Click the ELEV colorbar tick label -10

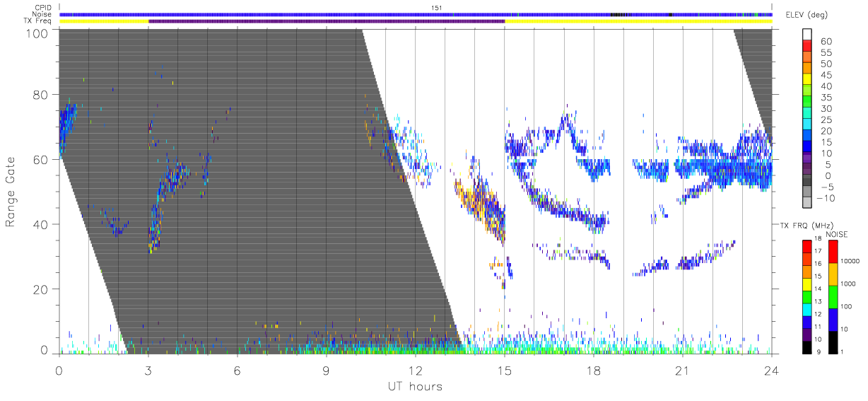[825, 198]
